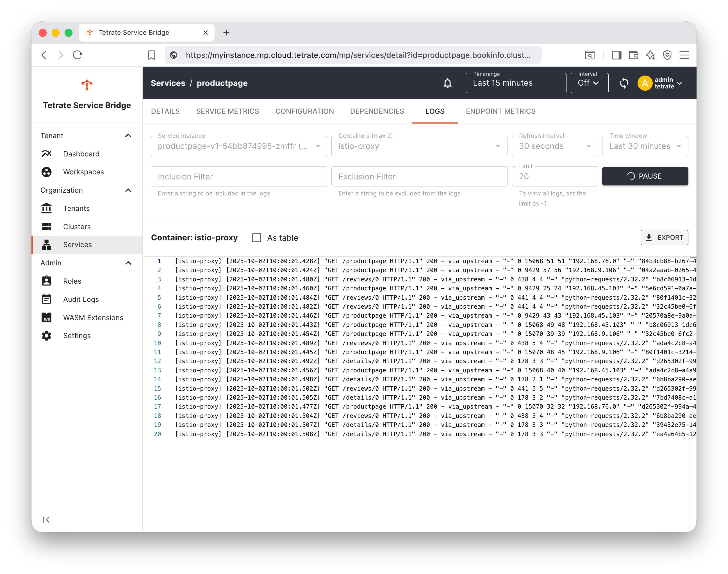Open the Clusters sidebar item

[77, 227]
